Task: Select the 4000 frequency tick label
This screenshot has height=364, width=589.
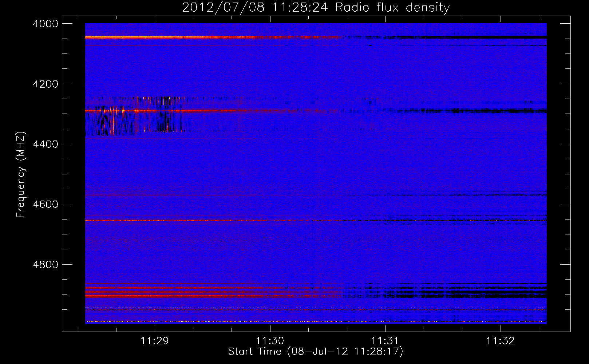Action: pos(46,24)
